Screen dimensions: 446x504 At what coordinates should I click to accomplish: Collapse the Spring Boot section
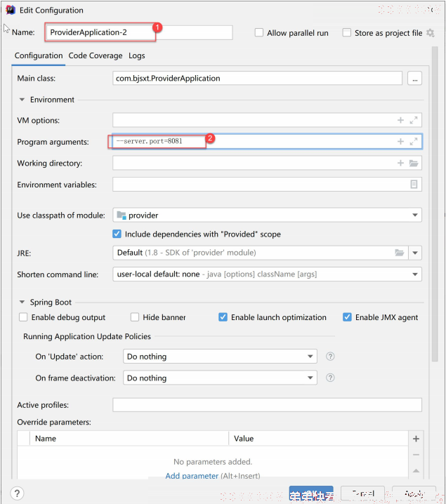tap(22, 302)
